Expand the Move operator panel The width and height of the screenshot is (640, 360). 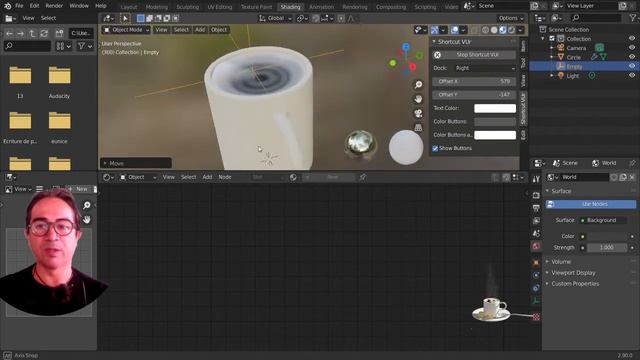point(136,163)
